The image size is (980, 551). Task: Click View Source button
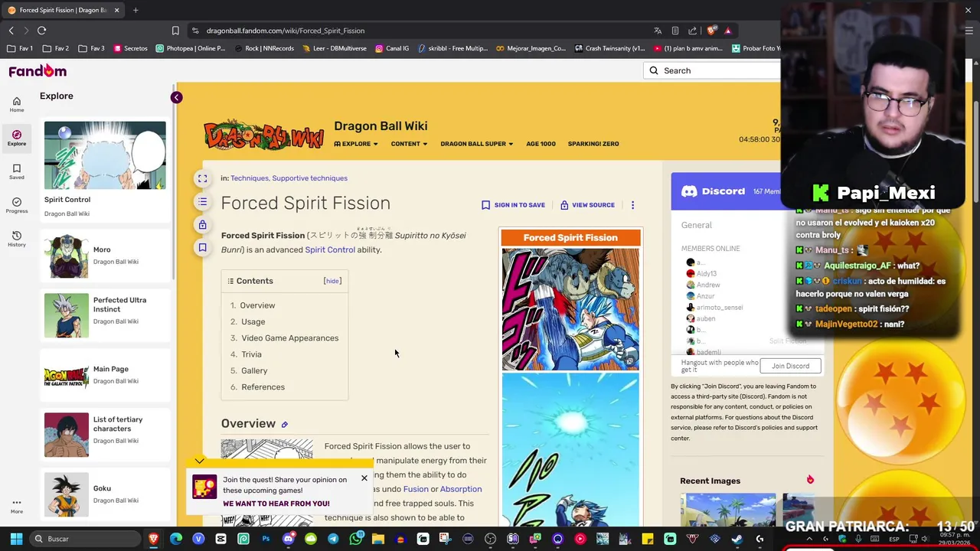pyautogui.click(x=587, y=205)
